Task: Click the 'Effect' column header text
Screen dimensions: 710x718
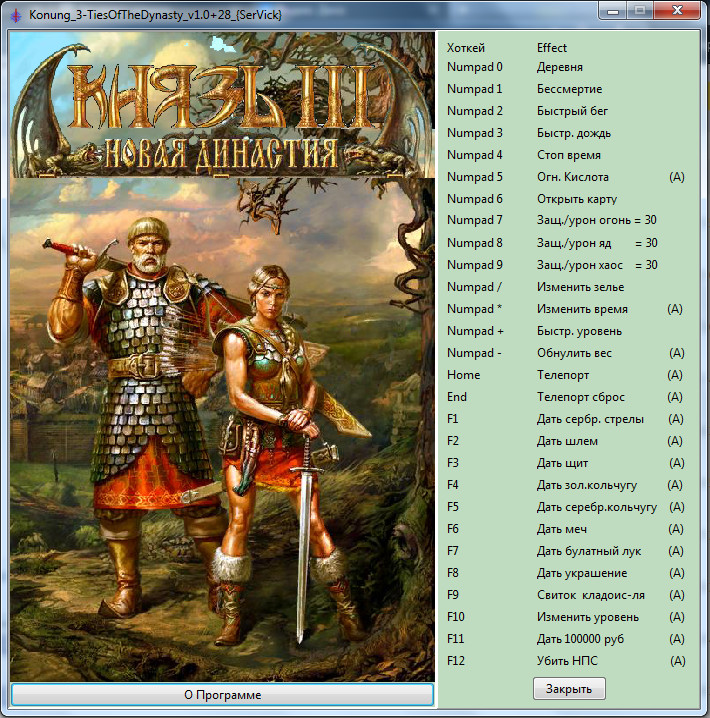Action: click(552, 48)
